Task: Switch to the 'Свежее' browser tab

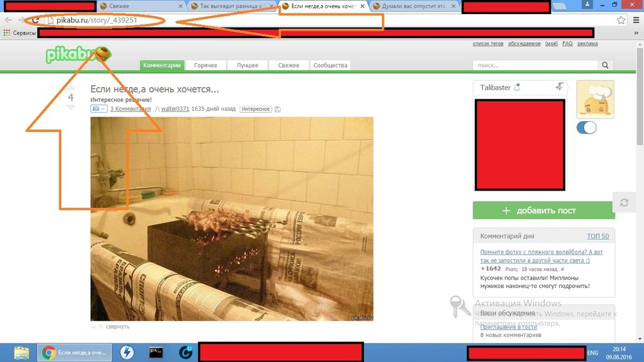Action: (140, 6)
